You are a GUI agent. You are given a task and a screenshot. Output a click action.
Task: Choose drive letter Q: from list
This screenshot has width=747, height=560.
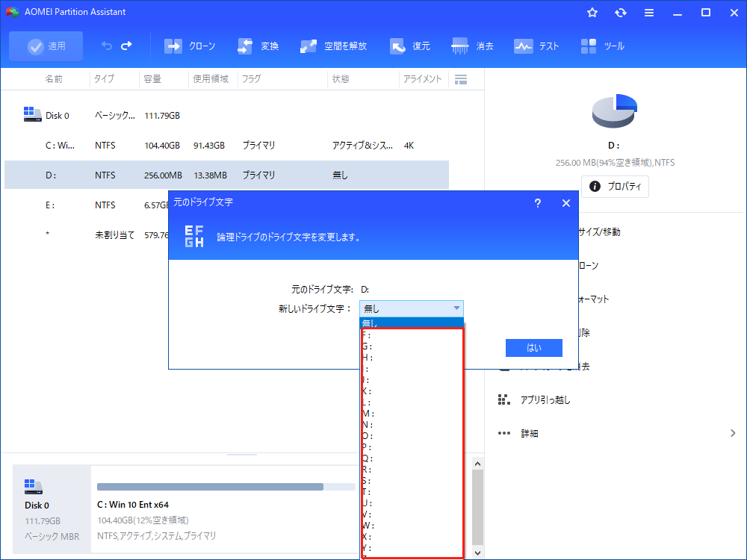coord(412,458)
